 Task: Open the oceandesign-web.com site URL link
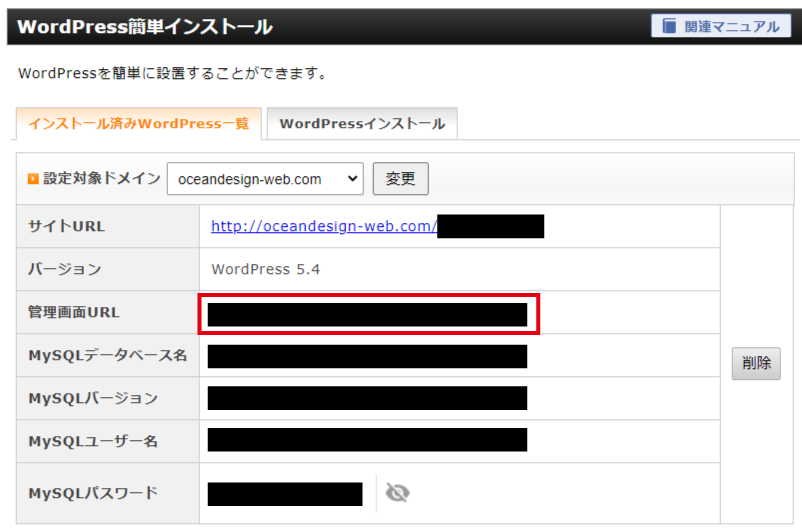(x=324, y=226)
